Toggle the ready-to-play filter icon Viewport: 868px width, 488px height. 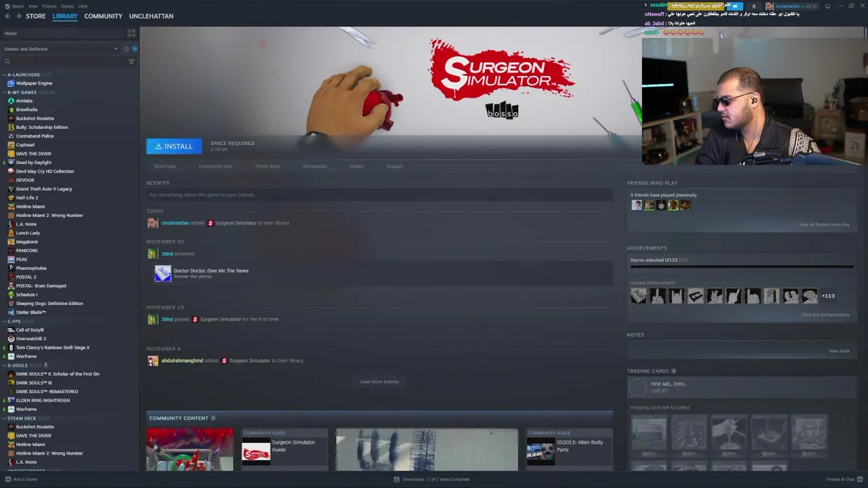tap(134, 49)
